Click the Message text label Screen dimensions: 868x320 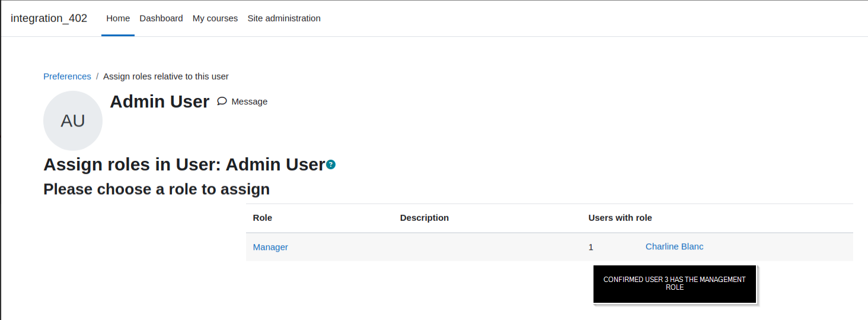[249, 102]
